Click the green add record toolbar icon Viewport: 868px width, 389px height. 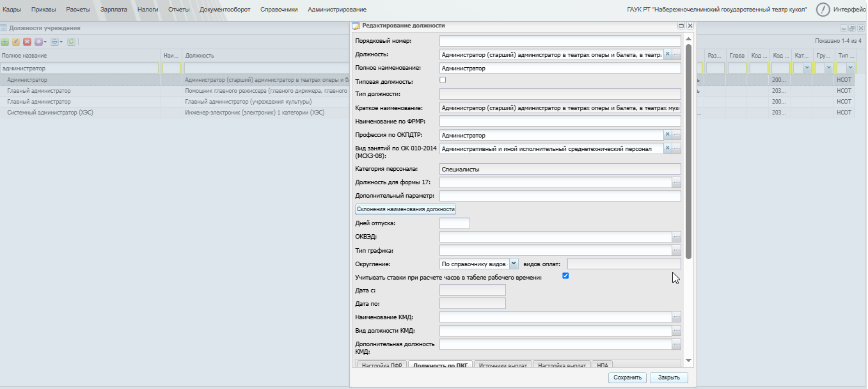click(5, 42)
